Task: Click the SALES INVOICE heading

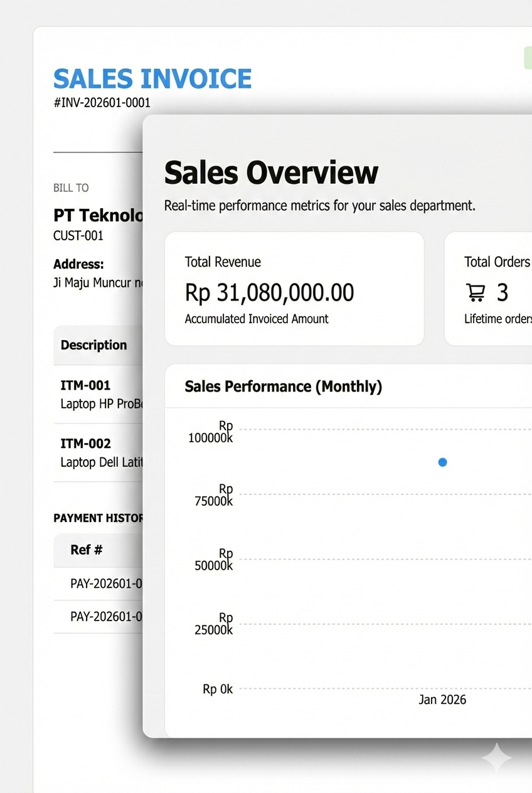Action: (152, 79)
